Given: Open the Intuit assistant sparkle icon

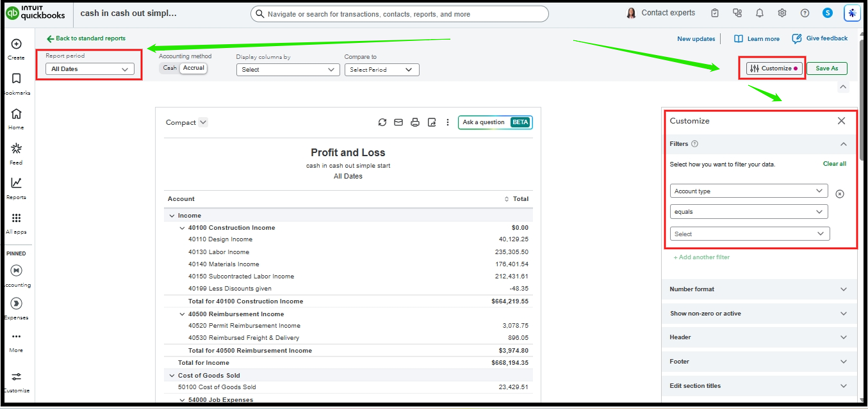Looking at the screenshot, I should (x=852, y=13).
